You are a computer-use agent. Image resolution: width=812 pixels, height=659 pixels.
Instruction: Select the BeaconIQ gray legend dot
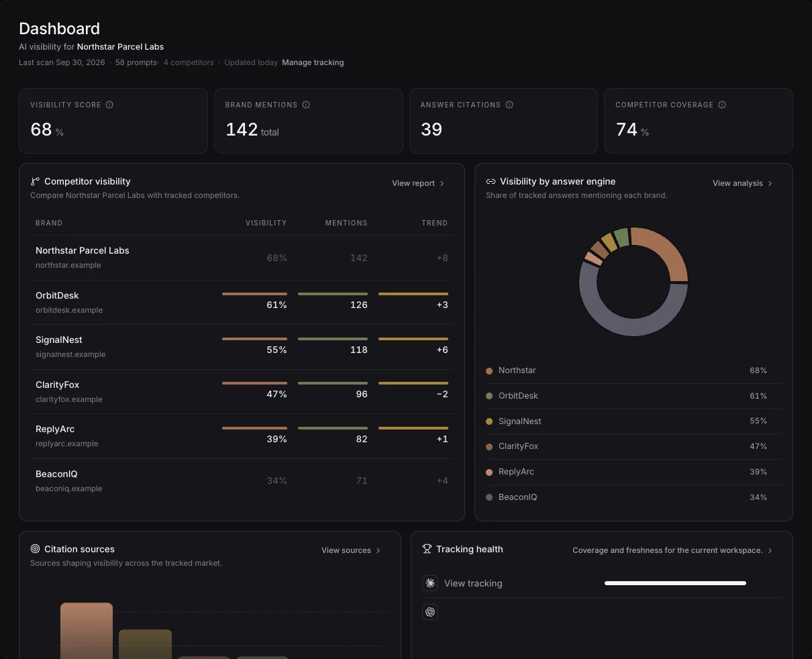point(489,497)
